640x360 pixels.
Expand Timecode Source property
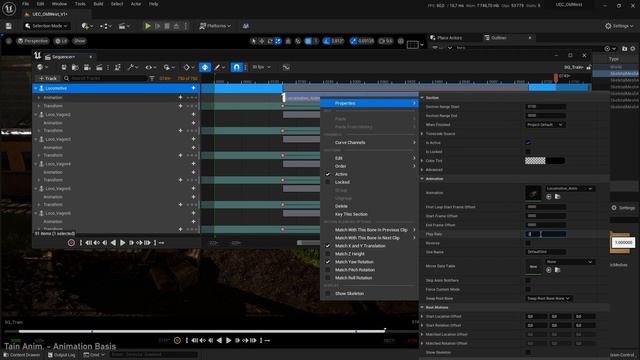(422, 134)
